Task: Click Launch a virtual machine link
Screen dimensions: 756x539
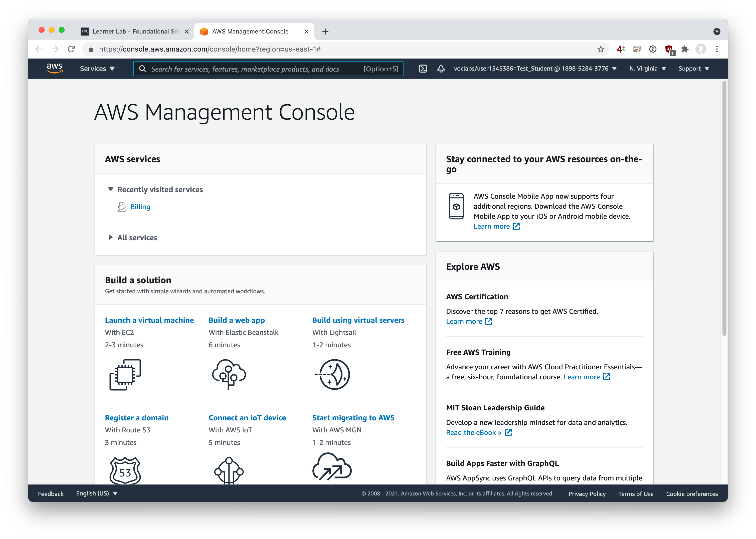Action: (x=149, y=320)
